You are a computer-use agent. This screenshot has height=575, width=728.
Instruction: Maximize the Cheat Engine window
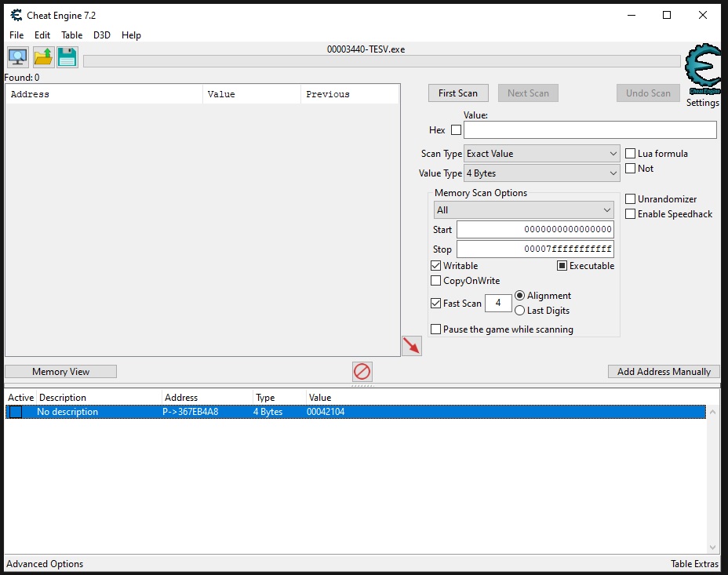667,16
